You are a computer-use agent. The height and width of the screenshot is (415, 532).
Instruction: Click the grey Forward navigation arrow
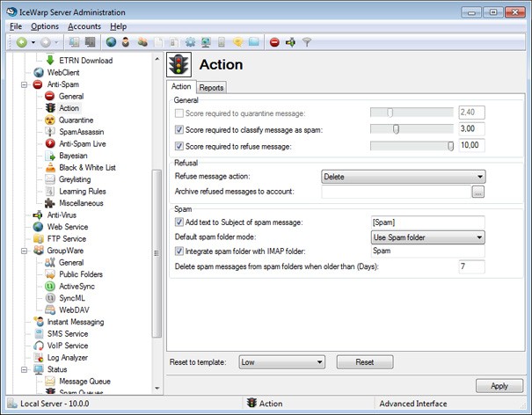pyautogui.click(x=46, y=42)
